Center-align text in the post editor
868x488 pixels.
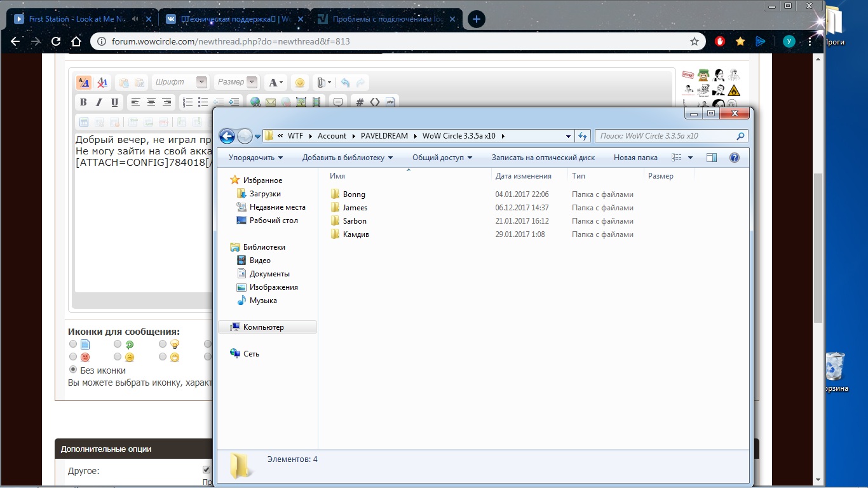point(151,102)
